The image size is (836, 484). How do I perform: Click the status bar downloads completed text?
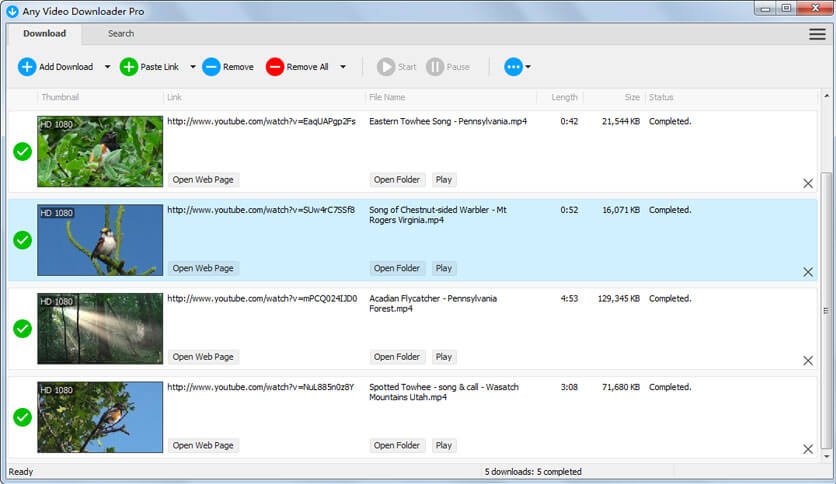pyautogui.click(x=533, y=472)
